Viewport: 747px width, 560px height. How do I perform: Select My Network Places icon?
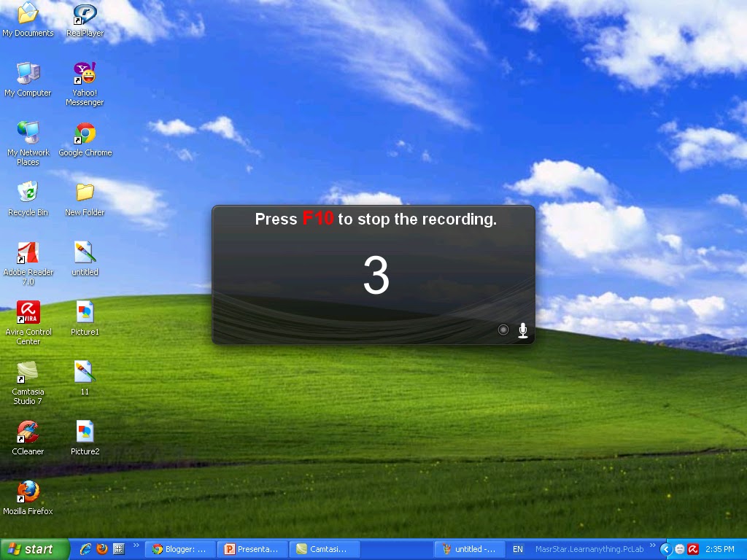pyautogui.click(x=28, y=144)
